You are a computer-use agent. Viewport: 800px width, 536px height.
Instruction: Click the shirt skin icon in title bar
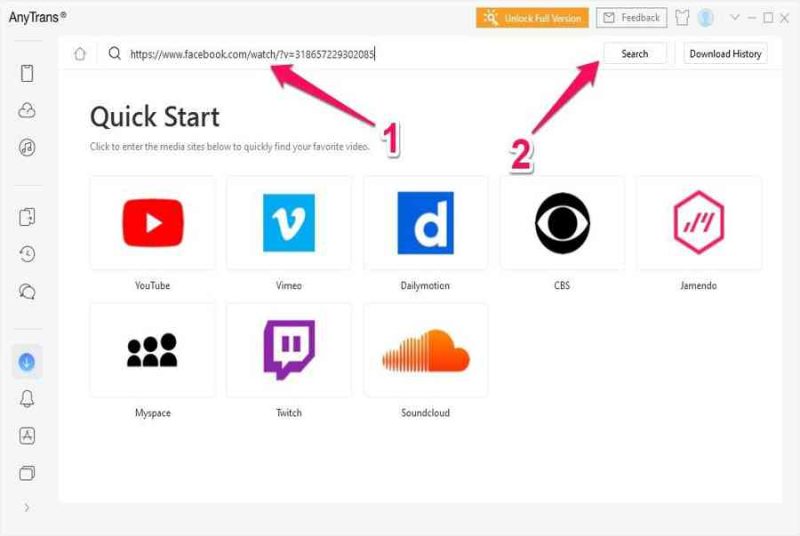682,18
